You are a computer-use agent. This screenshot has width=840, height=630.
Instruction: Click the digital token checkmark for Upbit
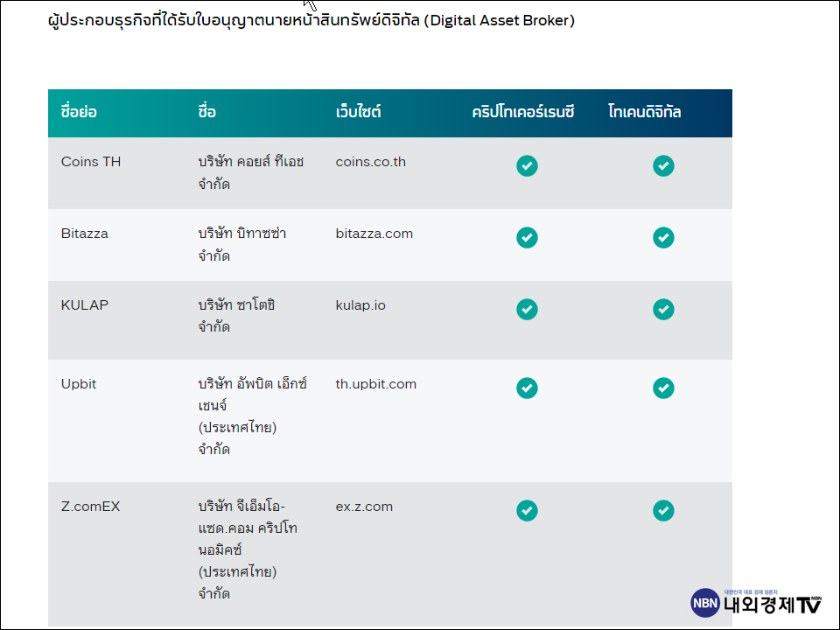pos(663,388)
